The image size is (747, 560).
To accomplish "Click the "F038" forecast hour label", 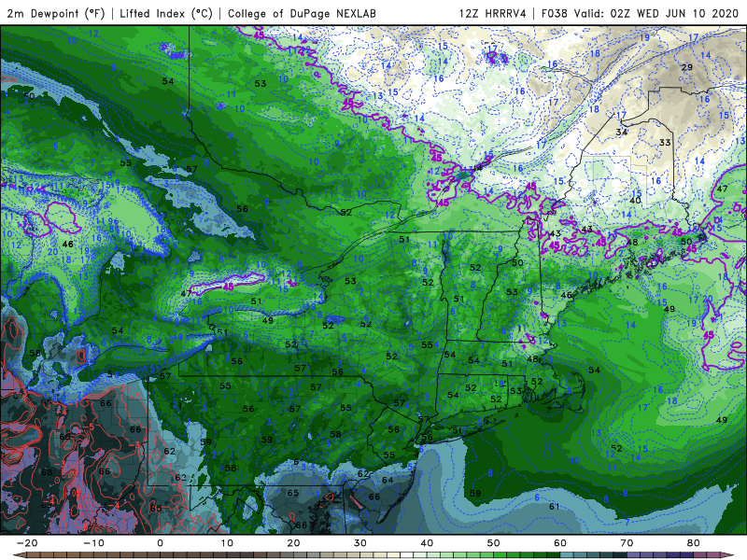I will click(x=555, y=13).
